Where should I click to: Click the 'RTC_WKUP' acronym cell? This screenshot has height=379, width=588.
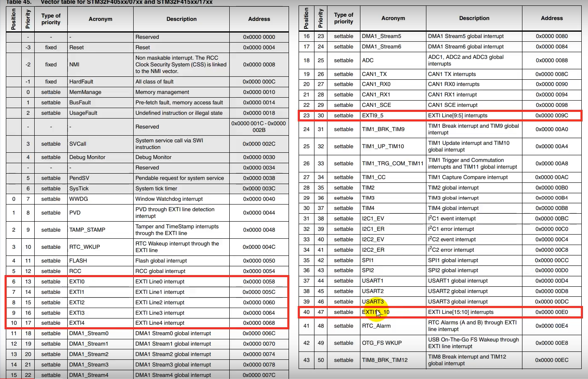click(100, 247)
